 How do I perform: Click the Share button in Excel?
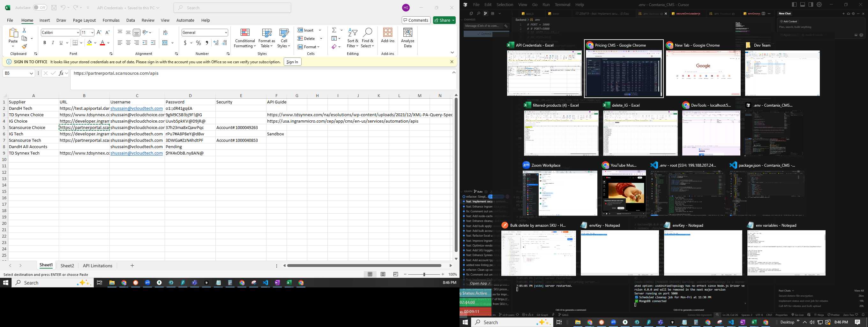(x=444, y=20)
